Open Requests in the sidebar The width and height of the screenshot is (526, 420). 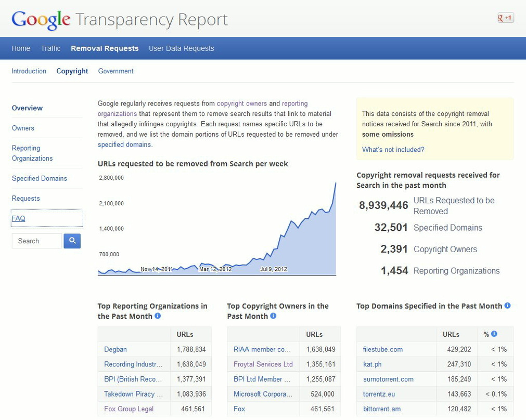(26, 199)
